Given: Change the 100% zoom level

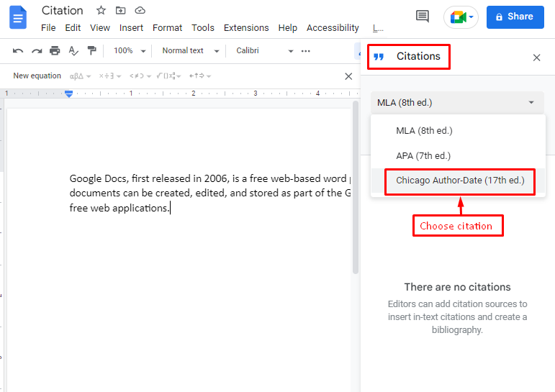Looking at the screenshot, I should click(x=130, y=51).
